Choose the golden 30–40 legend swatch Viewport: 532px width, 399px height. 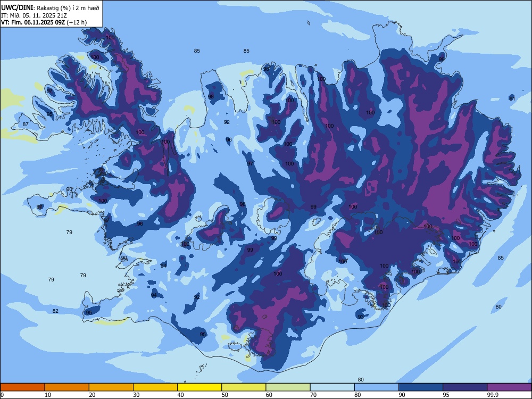tap(155, 387)
